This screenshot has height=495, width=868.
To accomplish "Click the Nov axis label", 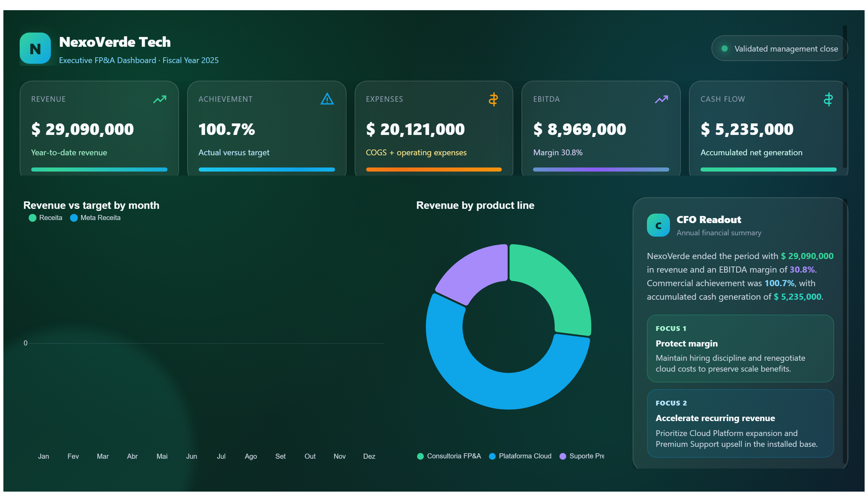I will pos(339,456).
